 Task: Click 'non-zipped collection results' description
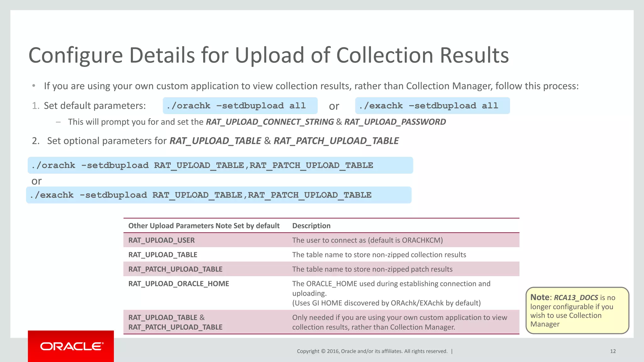pos(379,255)
